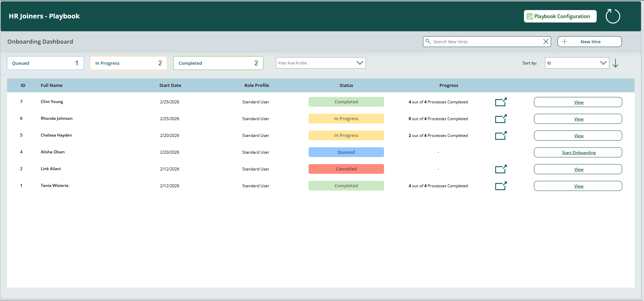Clear search with the X icon
Image resolution: width=644 pixels, height=301 pixels.
tap(546, 42)
